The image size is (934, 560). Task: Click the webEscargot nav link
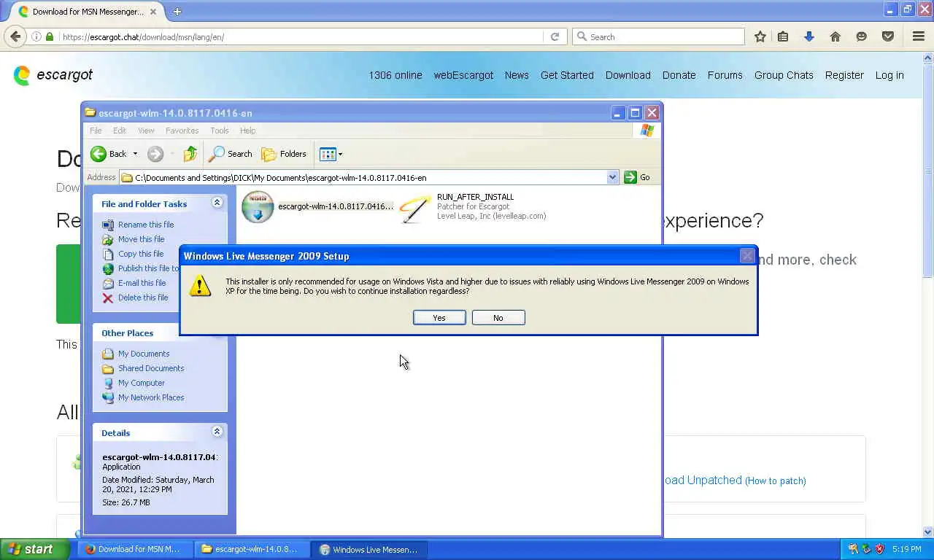[x=463, y=75]
